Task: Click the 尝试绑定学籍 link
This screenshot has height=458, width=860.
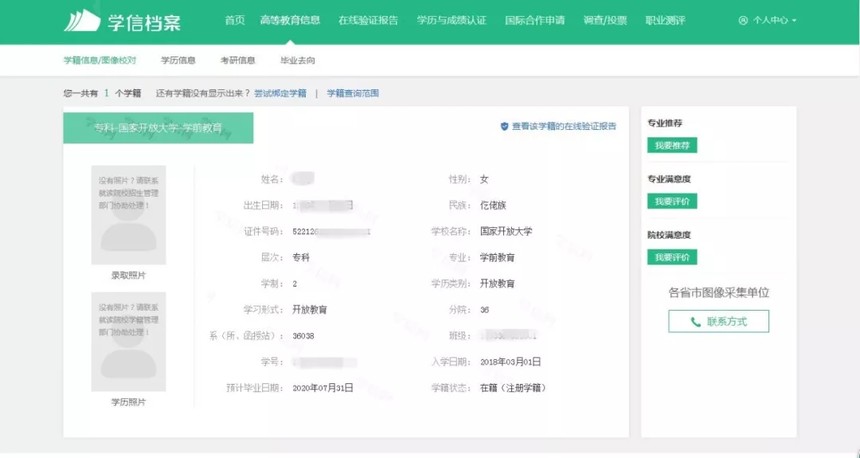Action: pos(280,93)
